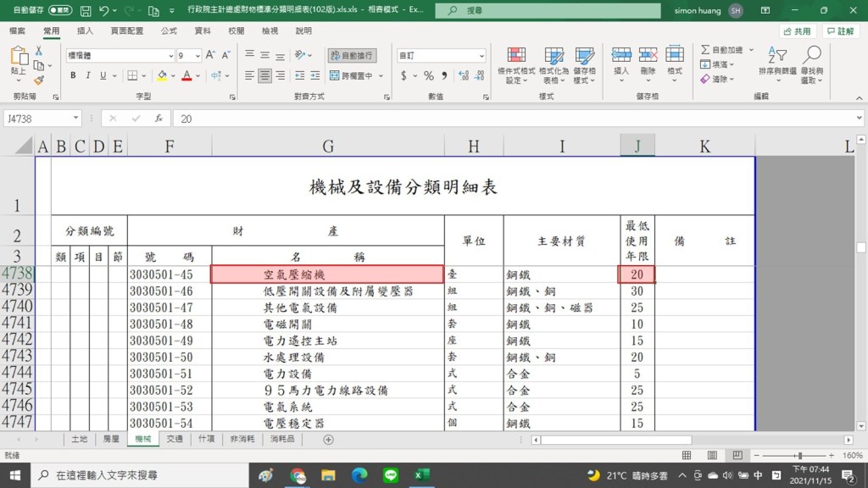Screen dimensions: 868x488
Task: Click the Bold formatting icon
Action: [74, 75]
